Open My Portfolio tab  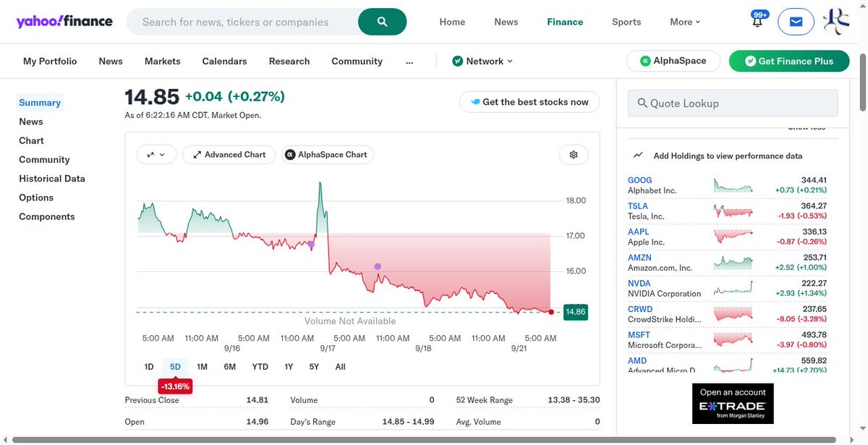50,61
